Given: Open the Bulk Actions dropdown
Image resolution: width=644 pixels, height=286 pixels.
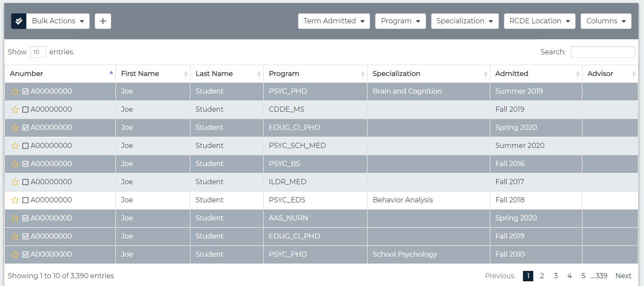Looking at the screenshot, I should (x=58, y=21).
